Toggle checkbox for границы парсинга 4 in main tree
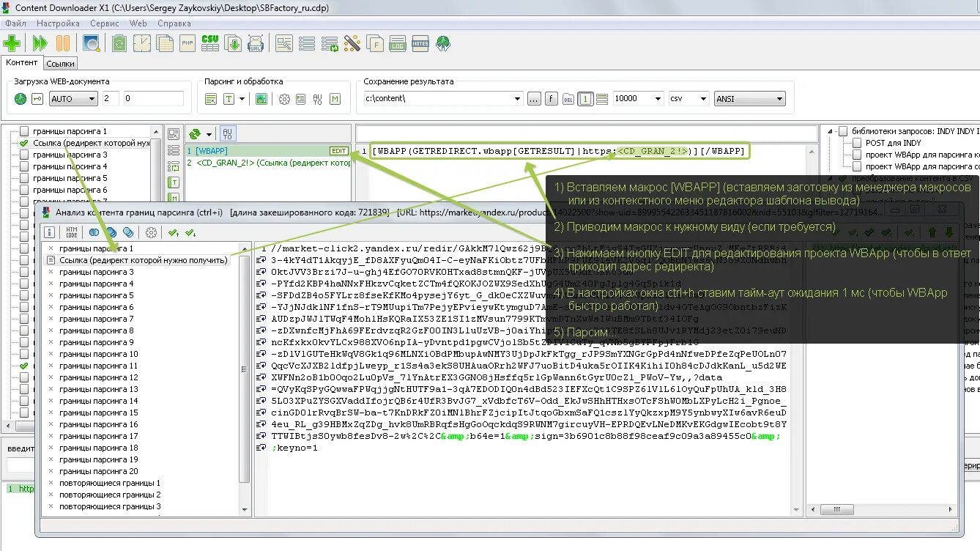This screenshot has width=980, height=551. [x=23, y=166]
